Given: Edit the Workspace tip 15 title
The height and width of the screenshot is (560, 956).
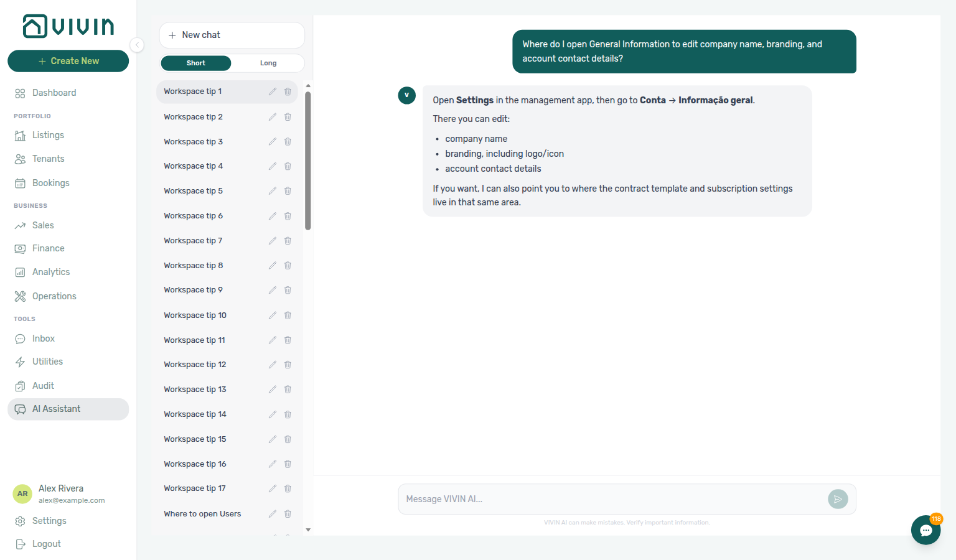Looking at the screenshot, I should pyautogui.click(x=272, y=439).
